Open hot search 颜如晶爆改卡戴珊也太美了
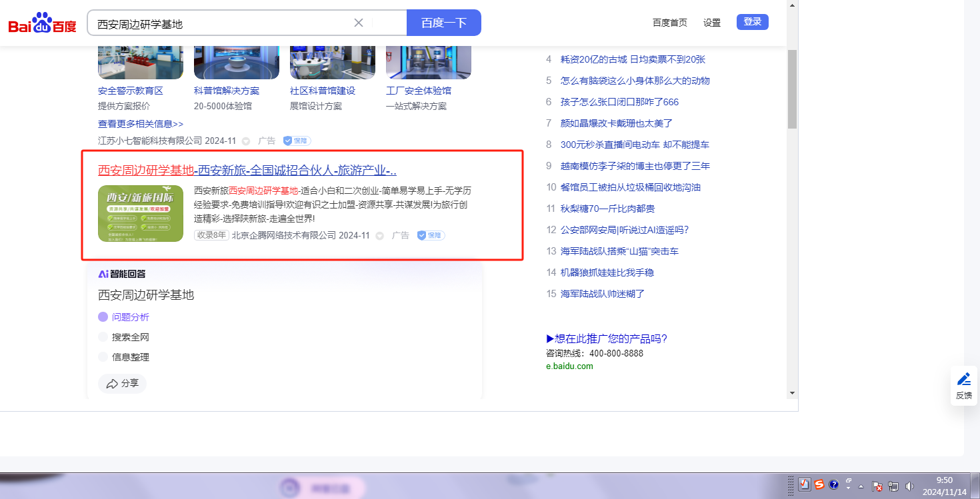 (617, 123)
